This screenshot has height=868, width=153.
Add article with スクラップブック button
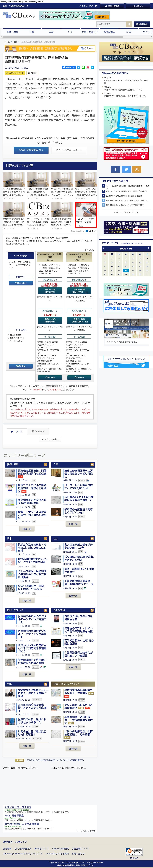15,73
